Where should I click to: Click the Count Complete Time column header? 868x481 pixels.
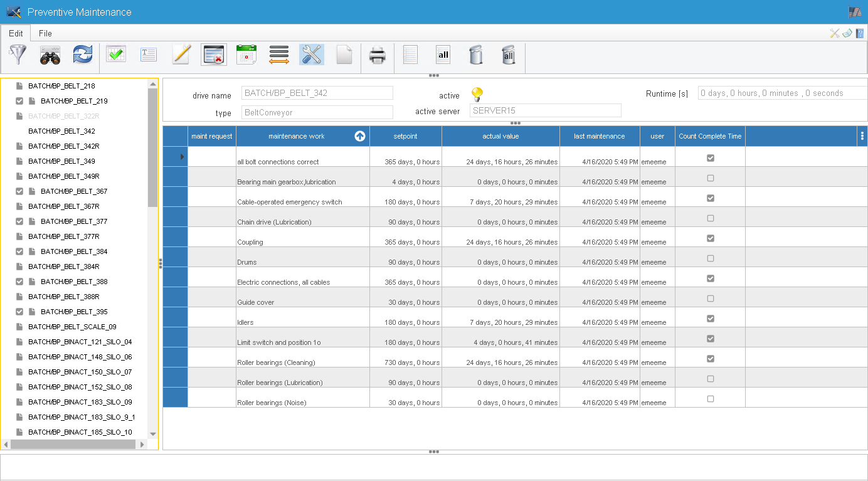(x=710, y=136)
